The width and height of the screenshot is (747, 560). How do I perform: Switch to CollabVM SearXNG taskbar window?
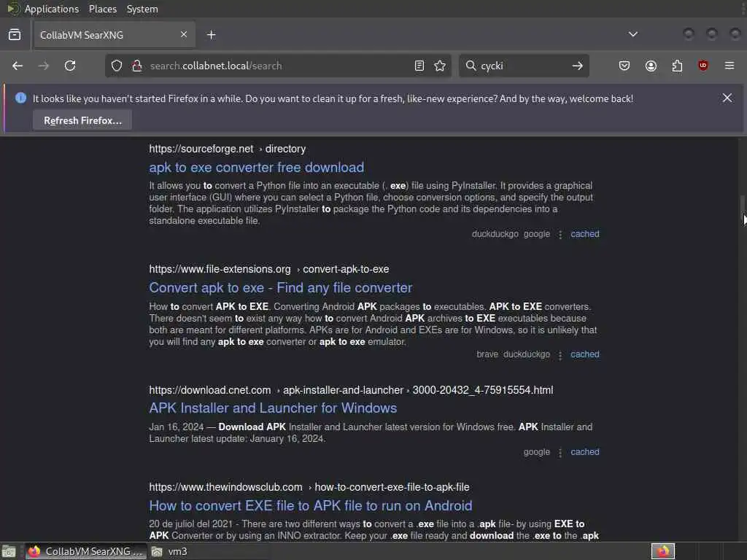click(86, 551)
